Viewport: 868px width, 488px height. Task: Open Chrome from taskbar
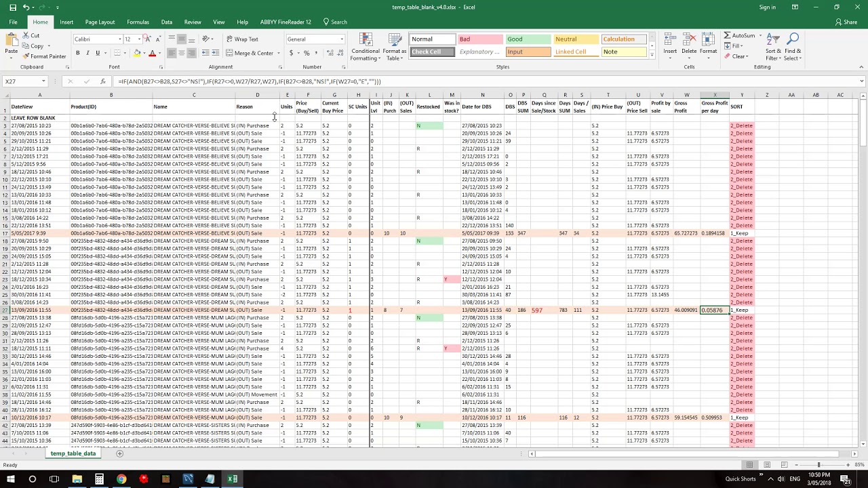(x=121, y=479)
